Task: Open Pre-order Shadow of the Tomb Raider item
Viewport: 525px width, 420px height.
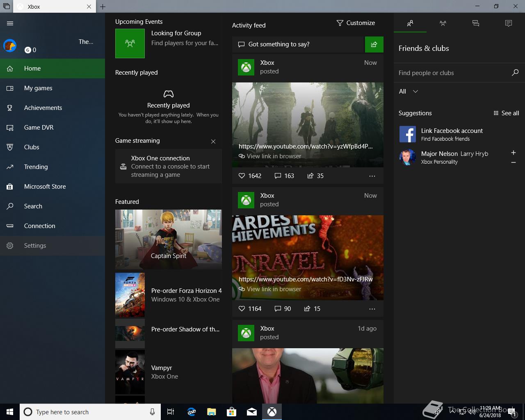Action: 169,333
